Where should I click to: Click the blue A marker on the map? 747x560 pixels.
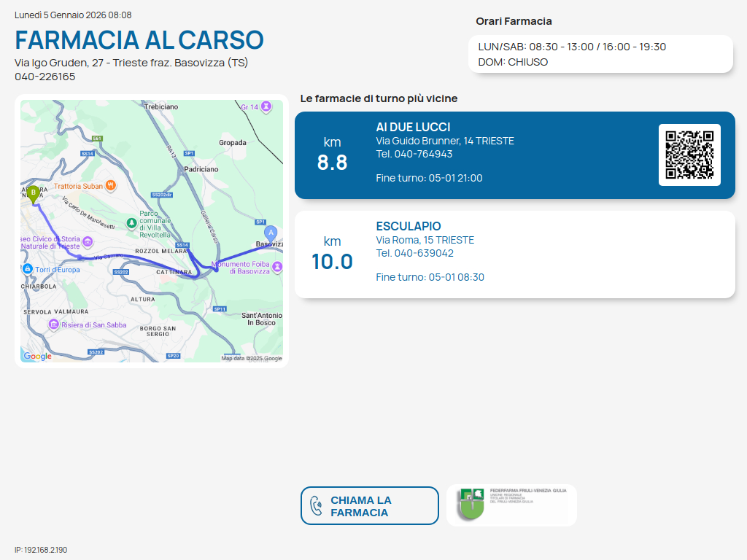tap(271, 233)
